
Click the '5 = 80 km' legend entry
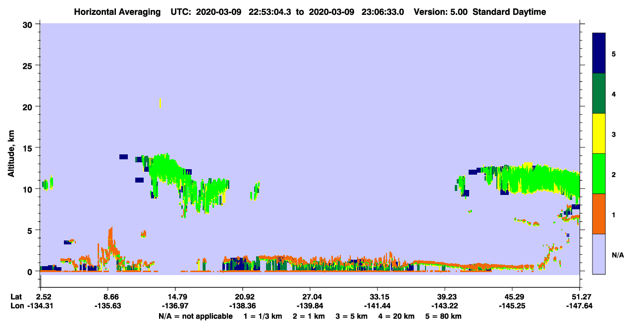click(443, 316)
